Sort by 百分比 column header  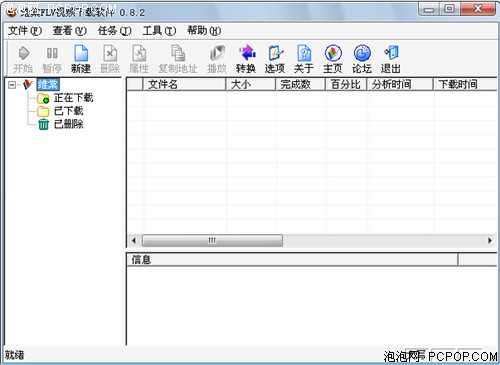(346, 84)
